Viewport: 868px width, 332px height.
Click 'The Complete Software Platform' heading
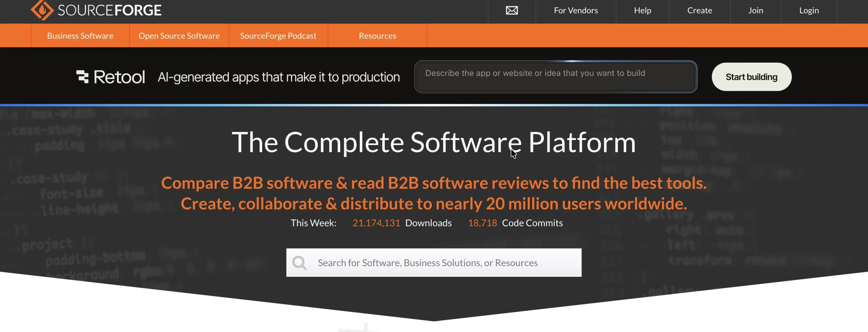pyautogui.click(x=434, y=142)
